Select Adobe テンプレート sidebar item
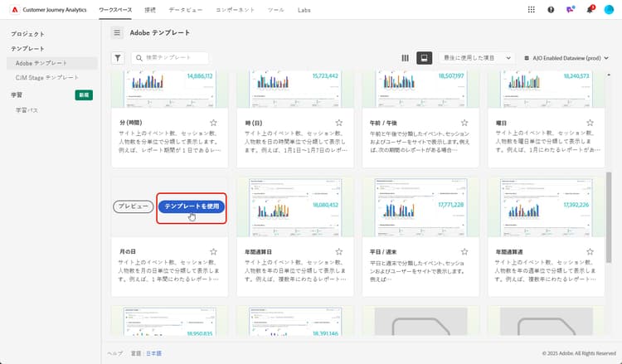622x364 pixels. (x=52, y=63)
